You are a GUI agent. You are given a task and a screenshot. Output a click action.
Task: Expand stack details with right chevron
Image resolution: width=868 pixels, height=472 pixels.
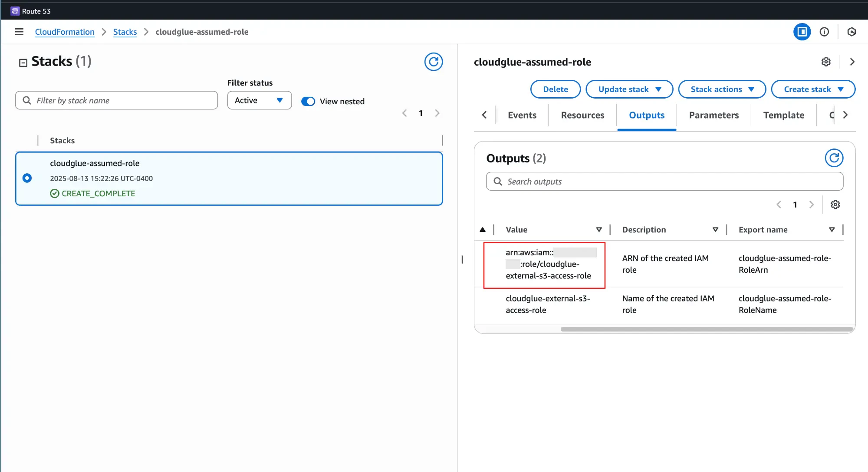click(x=852, y=62)
